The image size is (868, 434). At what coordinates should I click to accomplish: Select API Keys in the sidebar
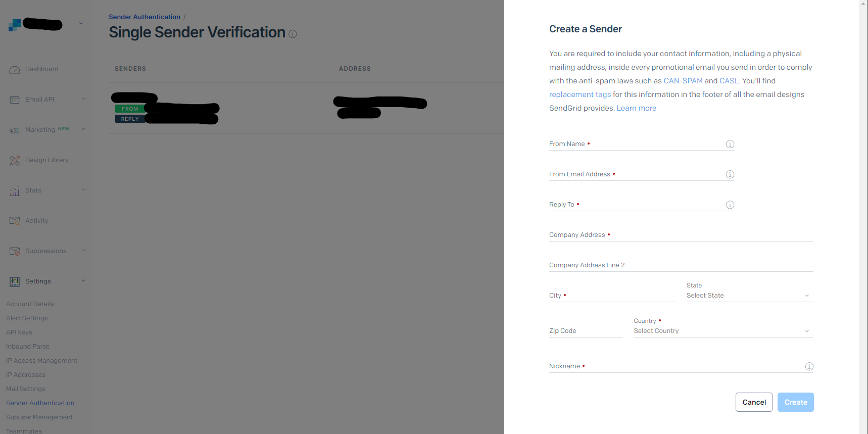19,332
